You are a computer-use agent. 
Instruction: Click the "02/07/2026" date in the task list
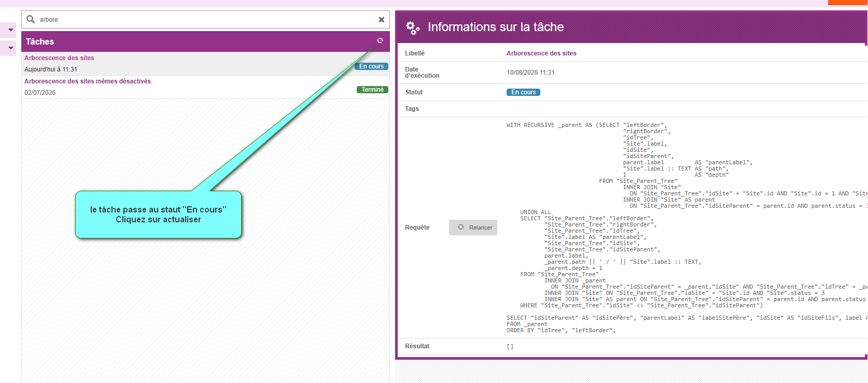(x=40, y=93)
